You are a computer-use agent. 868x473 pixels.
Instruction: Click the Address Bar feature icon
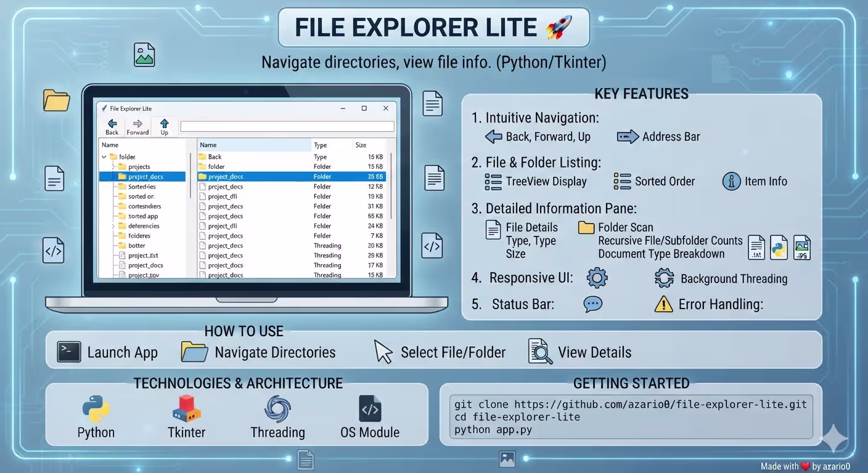pyautogui.click(x=628, y=137)
